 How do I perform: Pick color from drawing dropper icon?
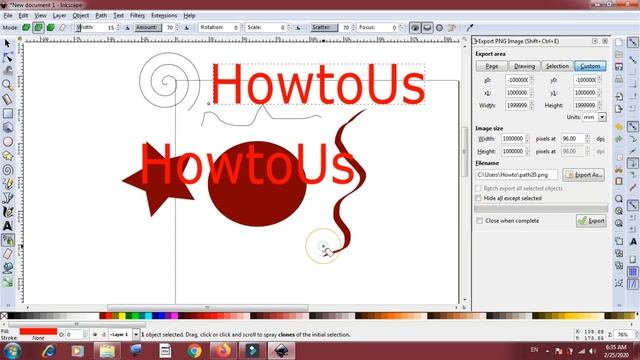click(x=470, y=27)
